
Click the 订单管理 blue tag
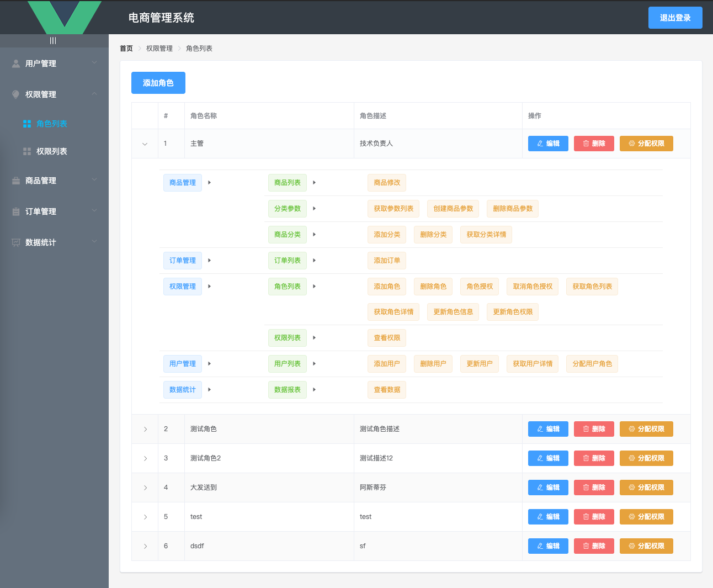click(183, 261)
